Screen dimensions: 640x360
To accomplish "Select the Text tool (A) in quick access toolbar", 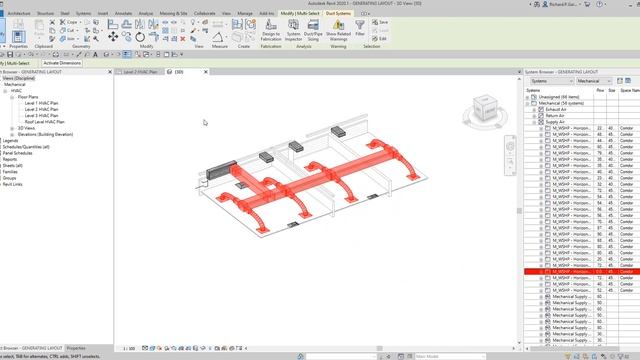I will coord(96,54).
